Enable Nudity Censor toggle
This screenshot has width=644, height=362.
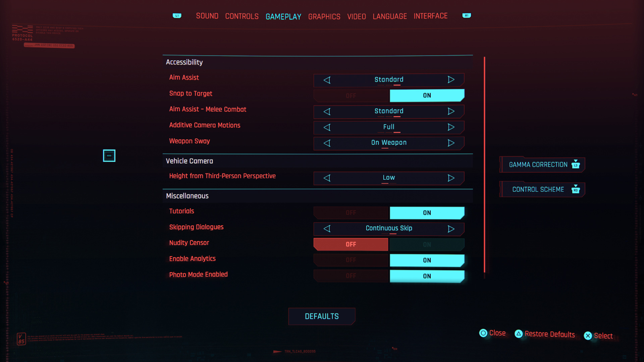[x=426, y=244]
